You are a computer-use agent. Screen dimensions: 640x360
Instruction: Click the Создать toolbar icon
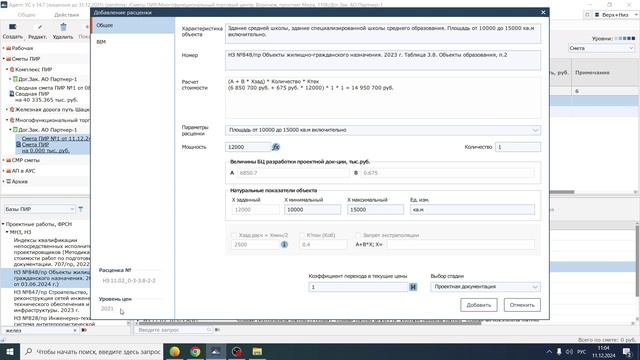tap(13, 27)
